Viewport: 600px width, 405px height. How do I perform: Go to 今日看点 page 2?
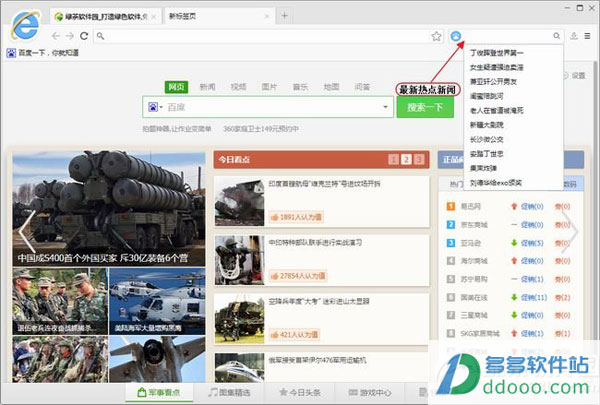pos(406,159)
